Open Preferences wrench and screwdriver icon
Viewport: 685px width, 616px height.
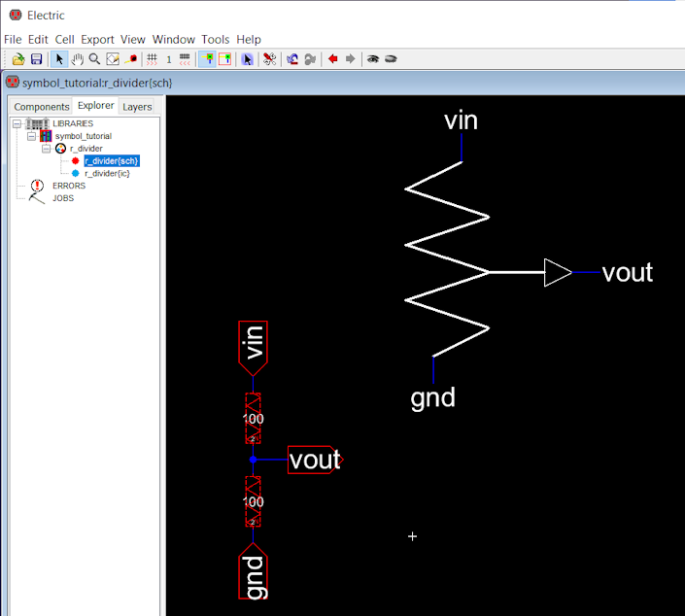click(269, 59)
